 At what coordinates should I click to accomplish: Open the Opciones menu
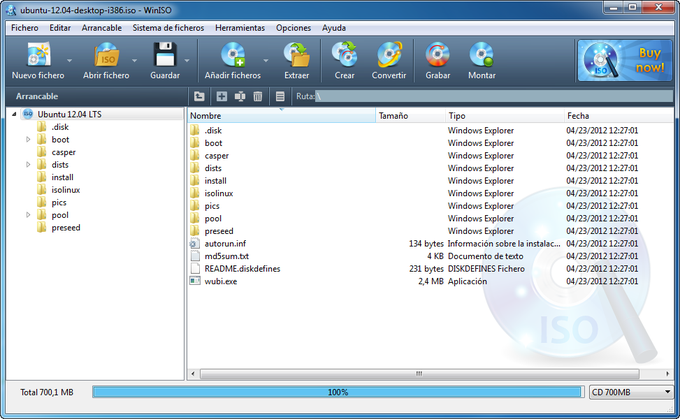tap(294, 28)
